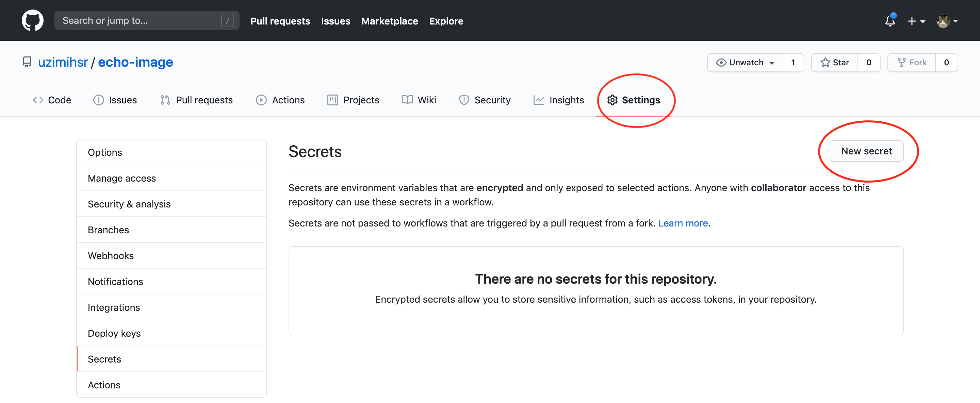Open the uzimihsr profile link
980x403 pixels.
pos(63,62)
